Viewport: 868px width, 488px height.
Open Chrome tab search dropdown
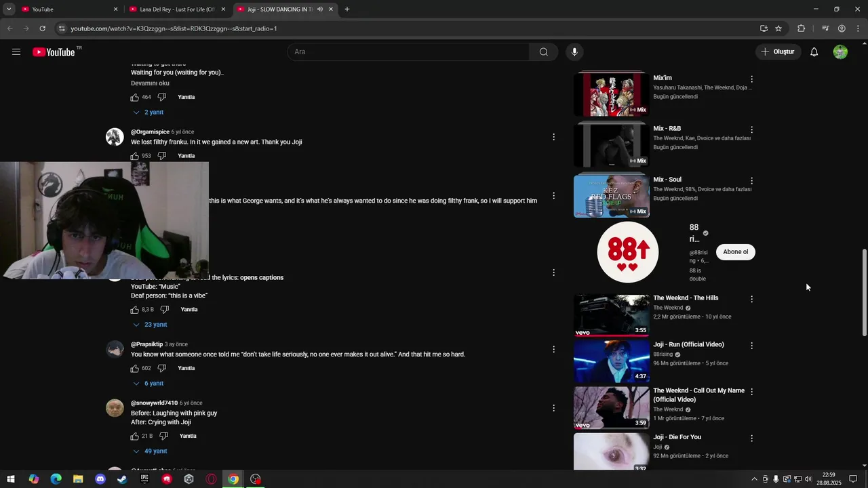(x=9, y=9)
